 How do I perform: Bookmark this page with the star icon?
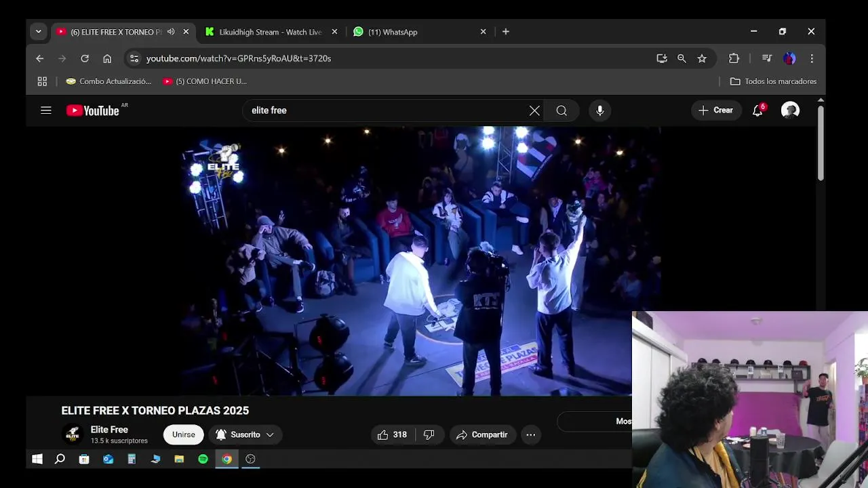point(702,58)
